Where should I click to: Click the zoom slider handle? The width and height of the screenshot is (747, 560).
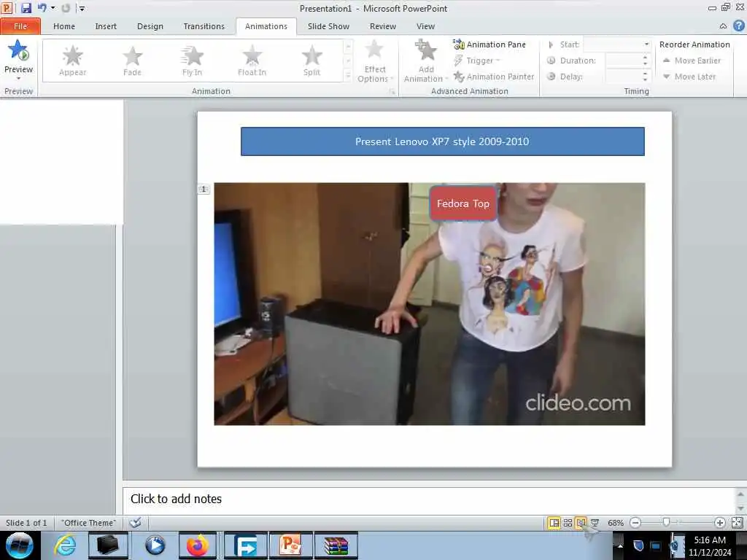pyautogui.click(x=666, y=522)
